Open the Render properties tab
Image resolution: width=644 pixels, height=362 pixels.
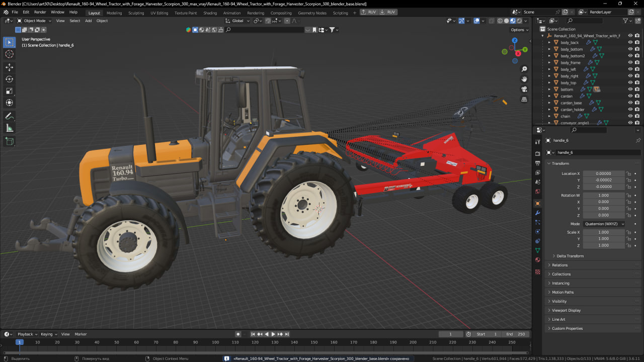pos(538,153)
